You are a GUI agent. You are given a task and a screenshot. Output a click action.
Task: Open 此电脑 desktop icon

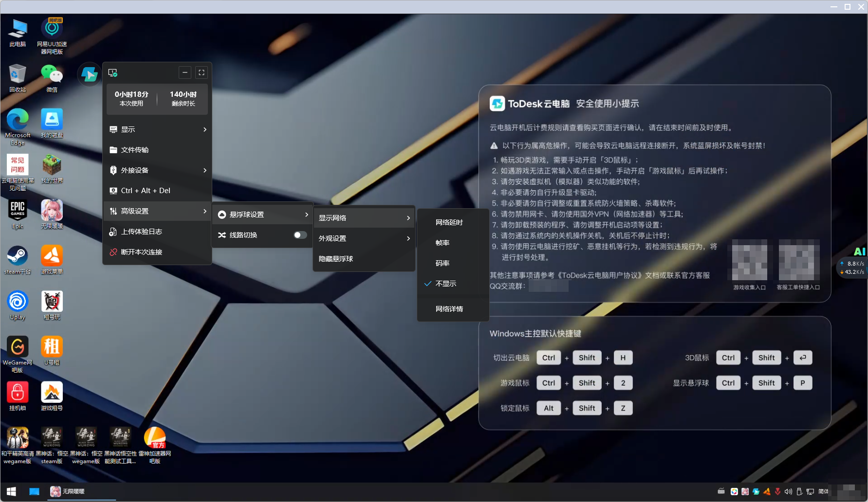pyautogui.click(x=18, y=33)
